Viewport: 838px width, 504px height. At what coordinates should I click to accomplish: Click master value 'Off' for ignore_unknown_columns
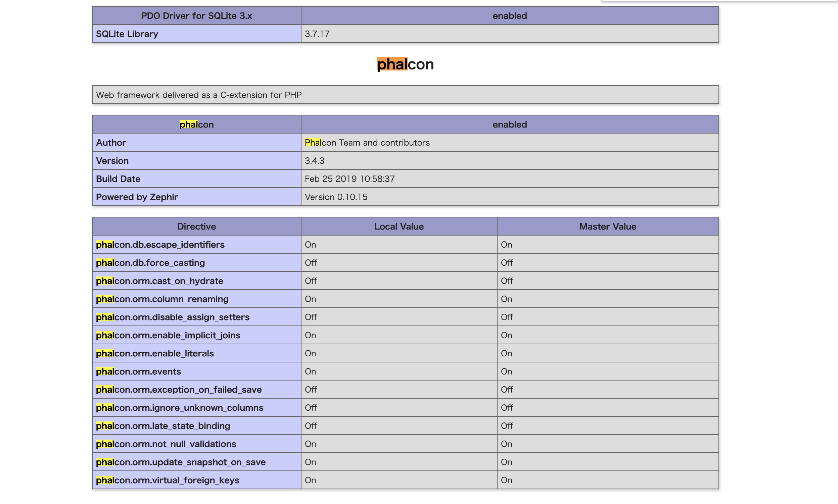click(x=507, y=408)
